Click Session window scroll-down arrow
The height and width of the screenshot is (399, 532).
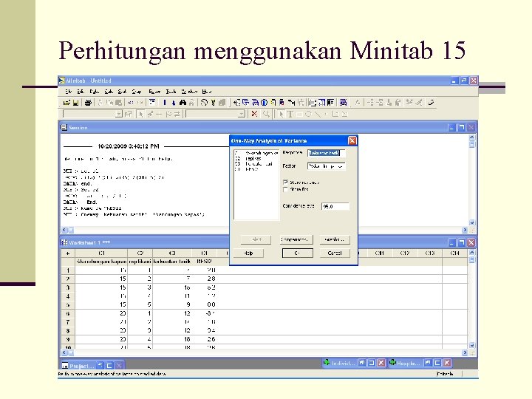(471, 222)
